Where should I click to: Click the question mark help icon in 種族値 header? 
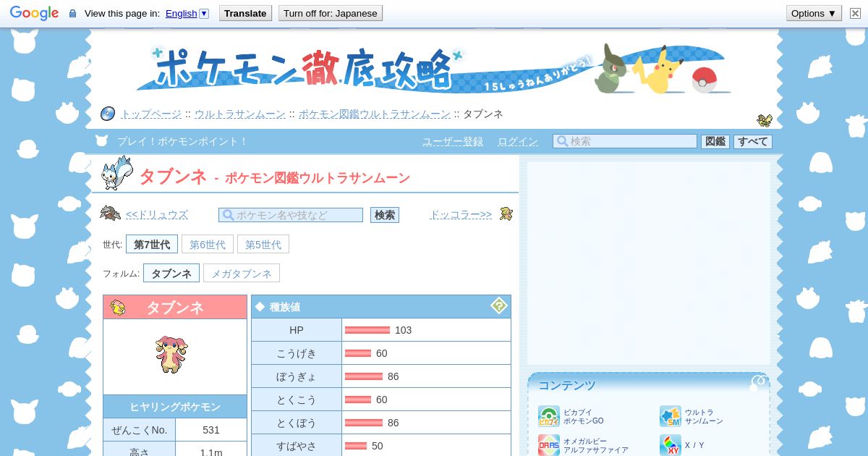(x=499, y=306)
